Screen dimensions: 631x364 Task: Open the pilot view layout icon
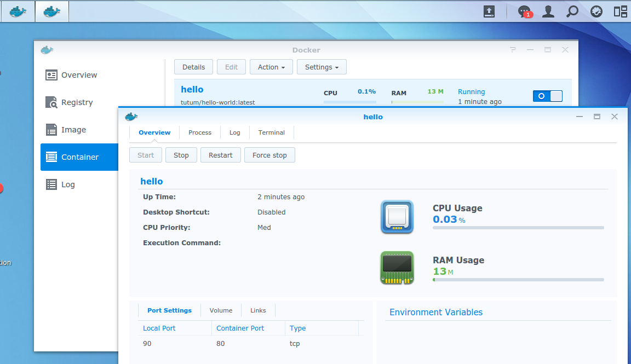(x=620, y=11)
